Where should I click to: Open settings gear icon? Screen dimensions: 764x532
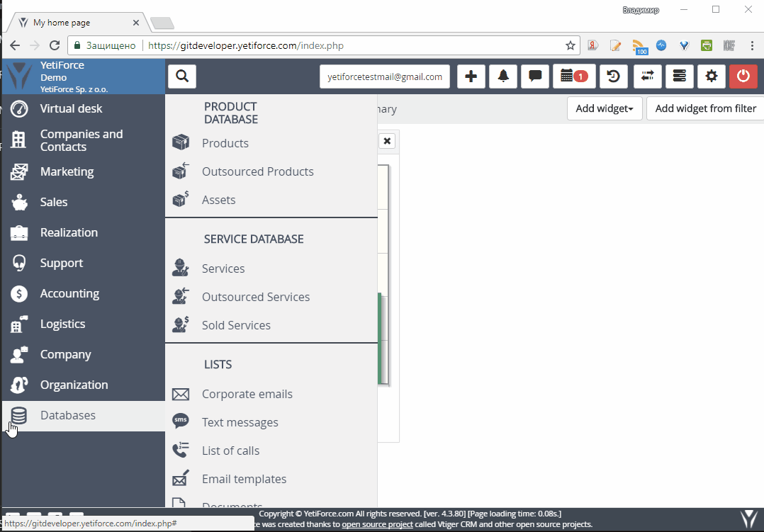click(x=712, y=77)
